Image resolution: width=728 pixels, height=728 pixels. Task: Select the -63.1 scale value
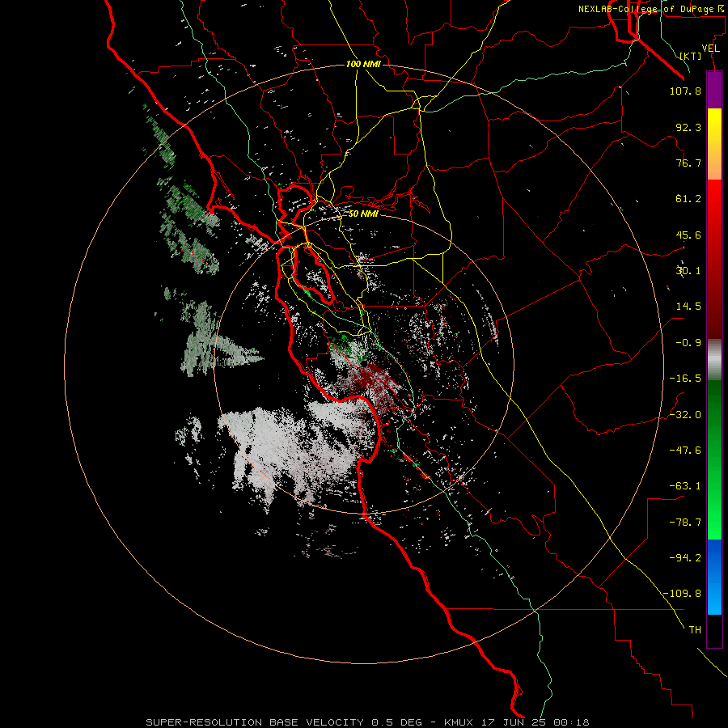[685, 486]
